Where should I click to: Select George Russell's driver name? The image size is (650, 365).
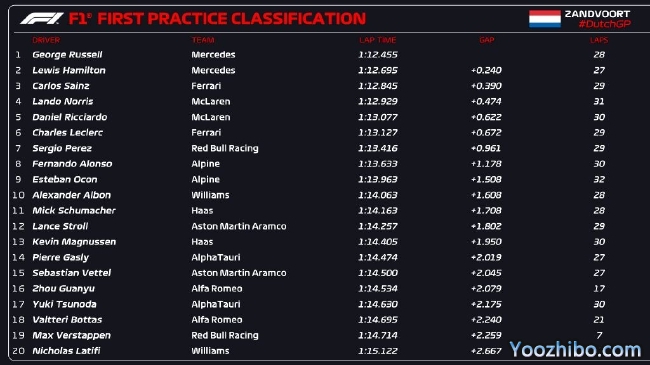click(x=67, y=55)
